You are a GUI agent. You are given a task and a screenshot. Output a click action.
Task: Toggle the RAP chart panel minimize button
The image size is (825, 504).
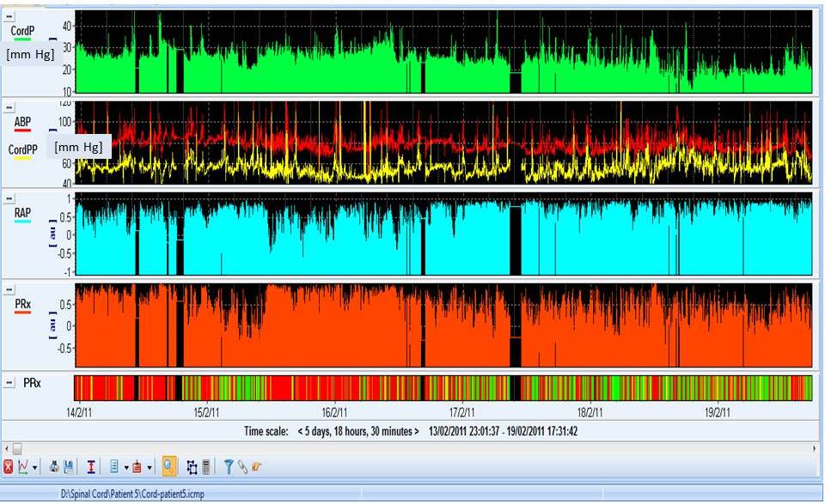pos(9,199)
